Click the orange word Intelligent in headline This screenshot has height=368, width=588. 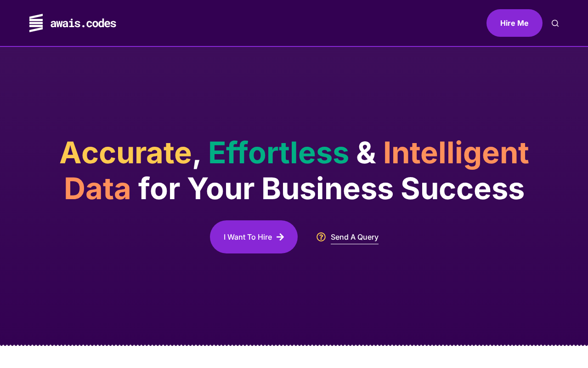456,154
